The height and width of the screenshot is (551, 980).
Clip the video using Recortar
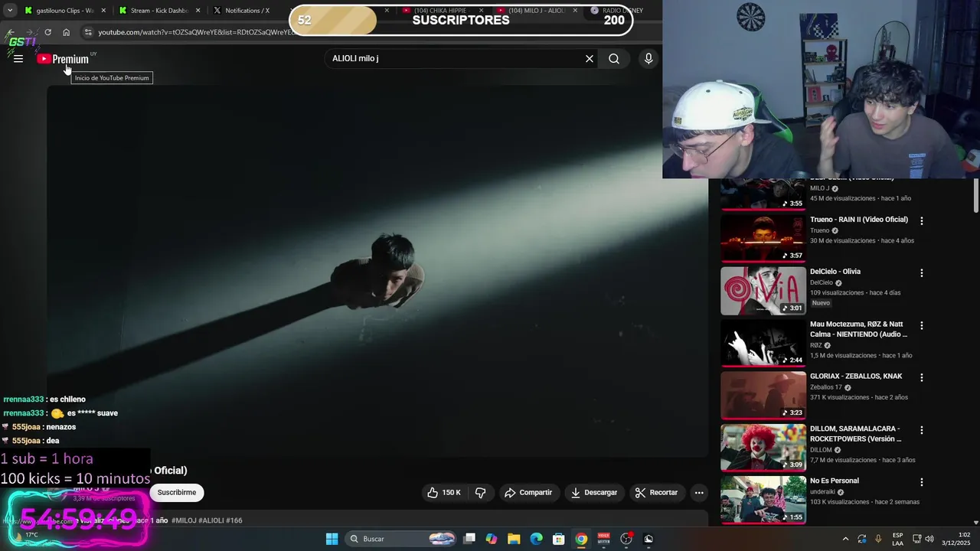coord(657,493)
